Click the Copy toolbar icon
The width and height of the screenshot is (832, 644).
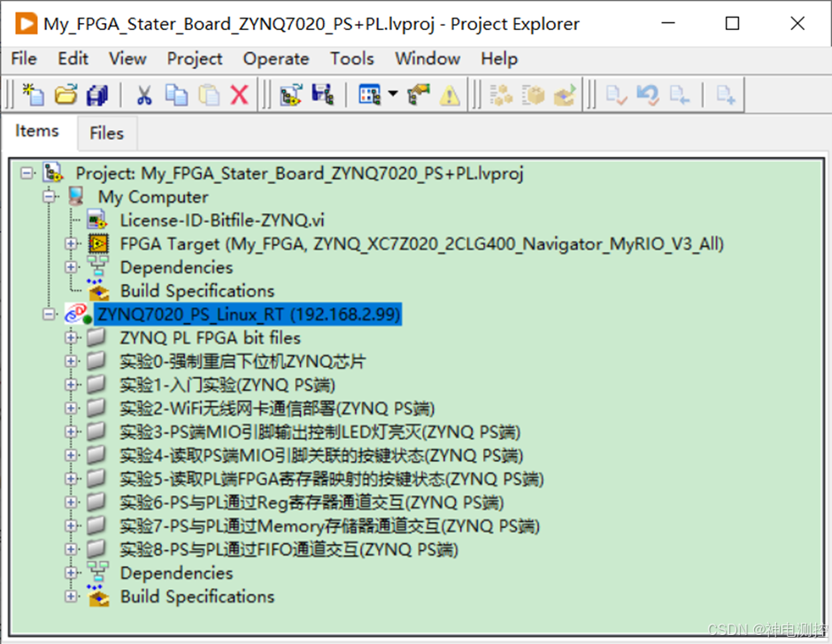pos(176,96)
